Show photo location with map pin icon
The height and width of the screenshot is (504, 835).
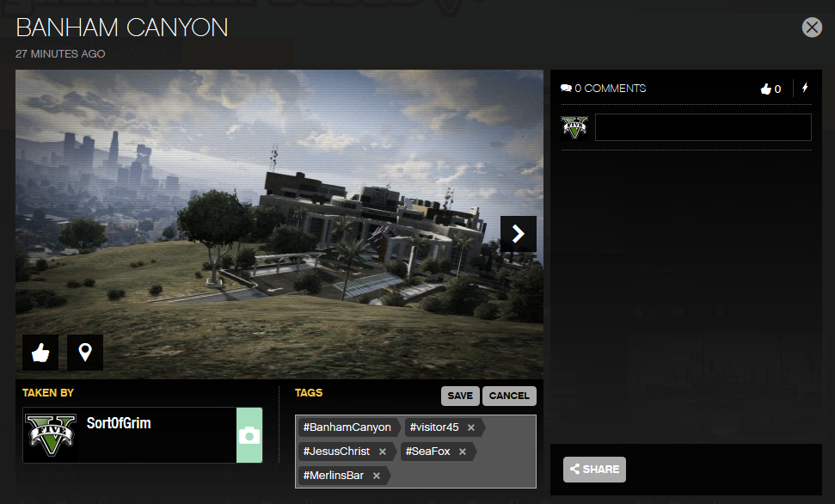tap(85, 353)
